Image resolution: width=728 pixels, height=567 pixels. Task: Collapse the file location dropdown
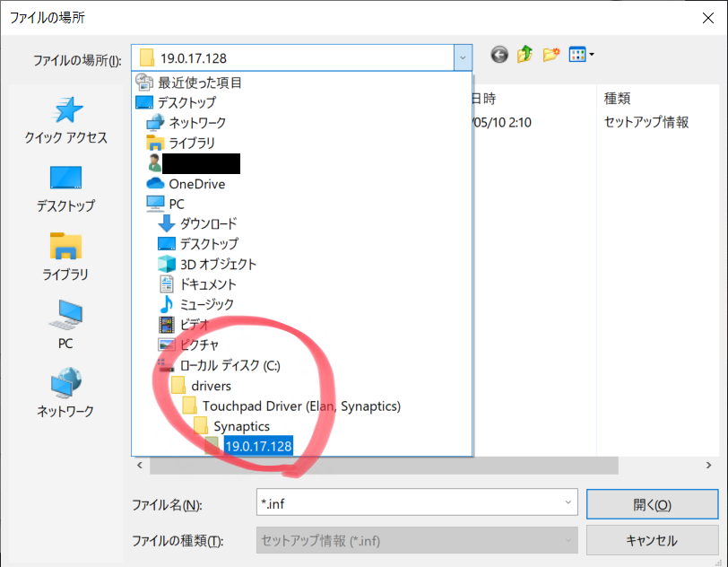point(462,57)
